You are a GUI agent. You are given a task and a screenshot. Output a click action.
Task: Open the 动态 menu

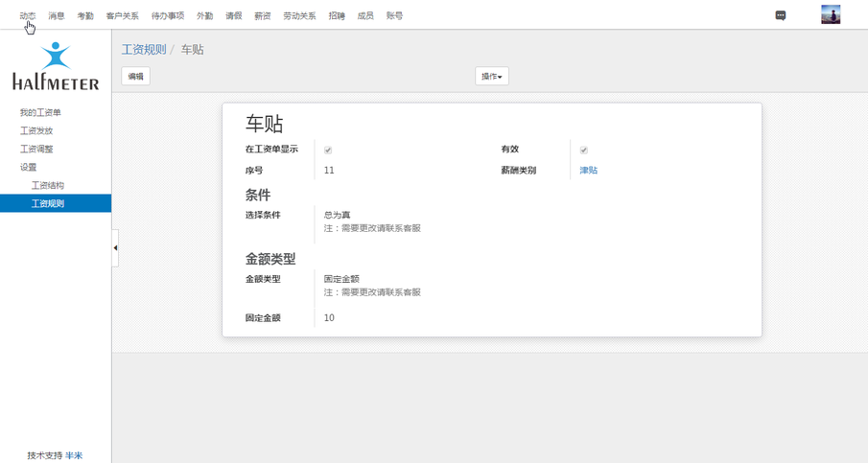click(x=28, y=16)
